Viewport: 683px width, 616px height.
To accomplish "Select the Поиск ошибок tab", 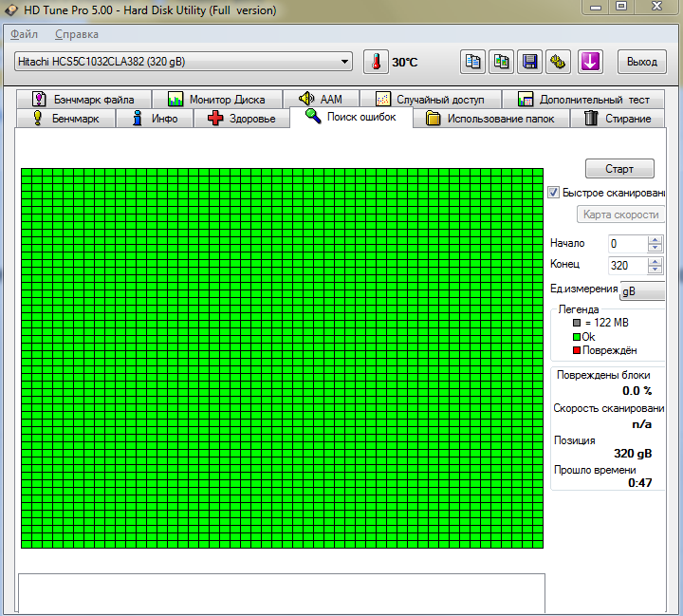I will tap(351, 117).
